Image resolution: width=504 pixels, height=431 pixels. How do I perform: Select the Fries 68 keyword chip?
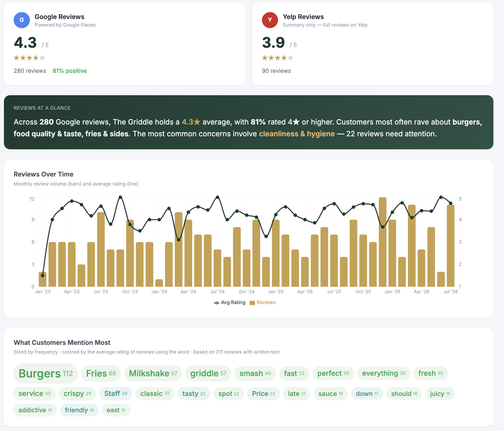(101, 373)
